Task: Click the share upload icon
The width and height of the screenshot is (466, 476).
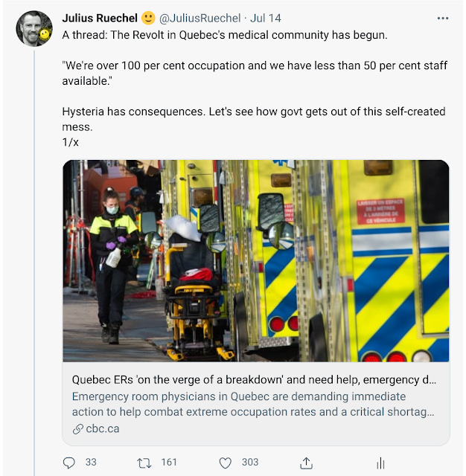Action: tap(306, 463)
